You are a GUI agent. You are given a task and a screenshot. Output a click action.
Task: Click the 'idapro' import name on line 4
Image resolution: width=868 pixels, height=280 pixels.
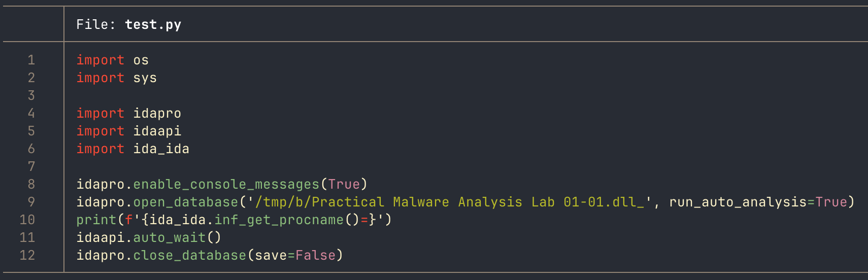pos(157,113)
